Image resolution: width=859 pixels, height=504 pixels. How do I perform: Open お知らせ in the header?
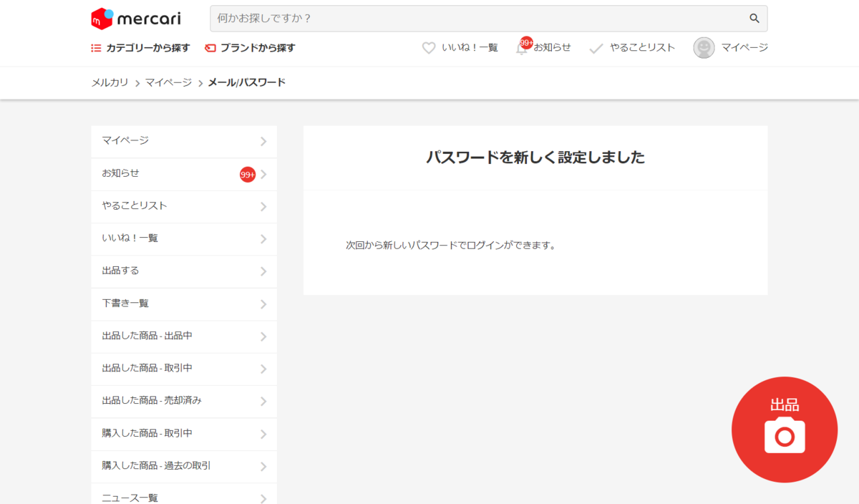click(x=553, y=47)
